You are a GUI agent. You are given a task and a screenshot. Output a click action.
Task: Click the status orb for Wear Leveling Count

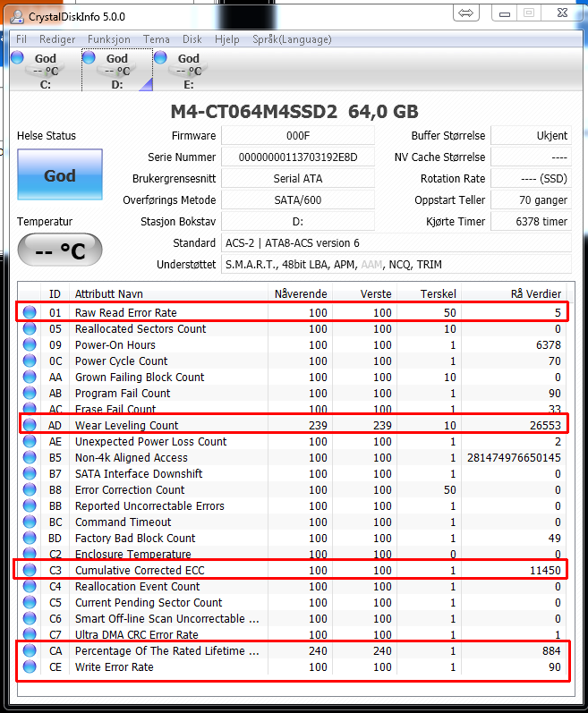[x=30, y=425]
